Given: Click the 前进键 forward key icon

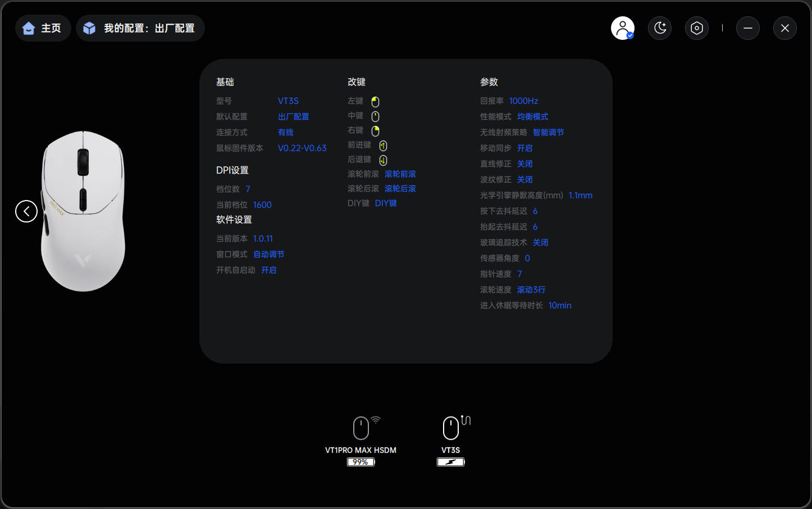Looking at the screenshot, I should (383, 146).
